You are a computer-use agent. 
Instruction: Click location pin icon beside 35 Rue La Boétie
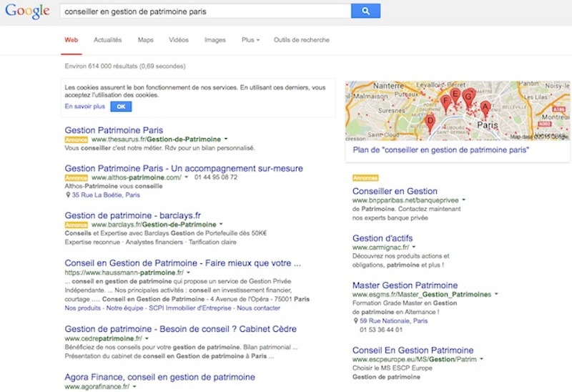click(67, 195)
